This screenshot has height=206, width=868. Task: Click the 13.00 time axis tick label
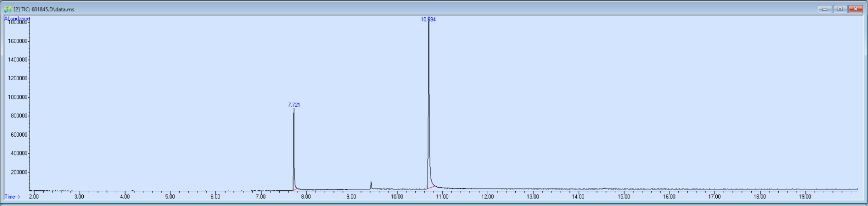(533, 197)
